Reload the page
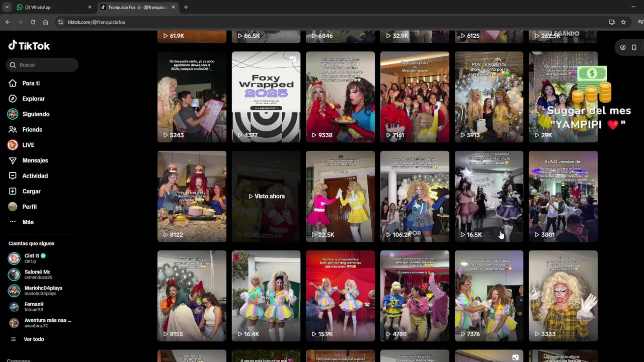Screen dimensions: 644x362 tap(33, 22)
